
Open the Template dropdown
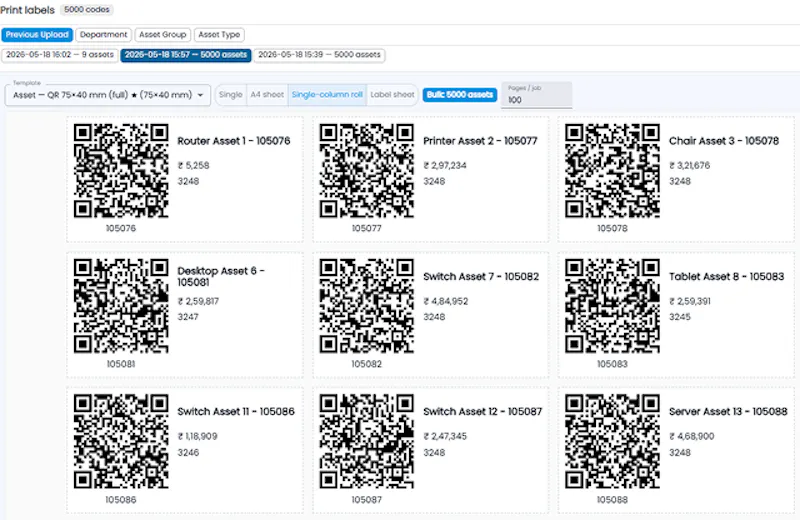(x=108, y=95)
